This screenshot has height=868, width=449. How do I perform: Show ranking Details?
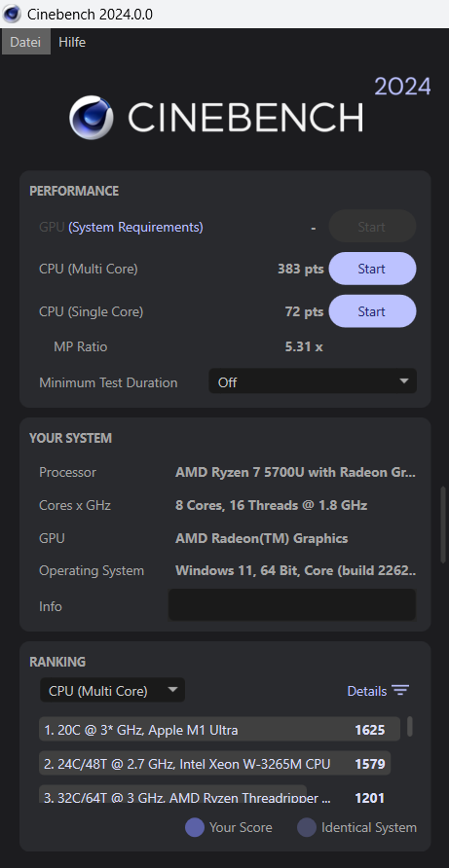click(378, 690)
